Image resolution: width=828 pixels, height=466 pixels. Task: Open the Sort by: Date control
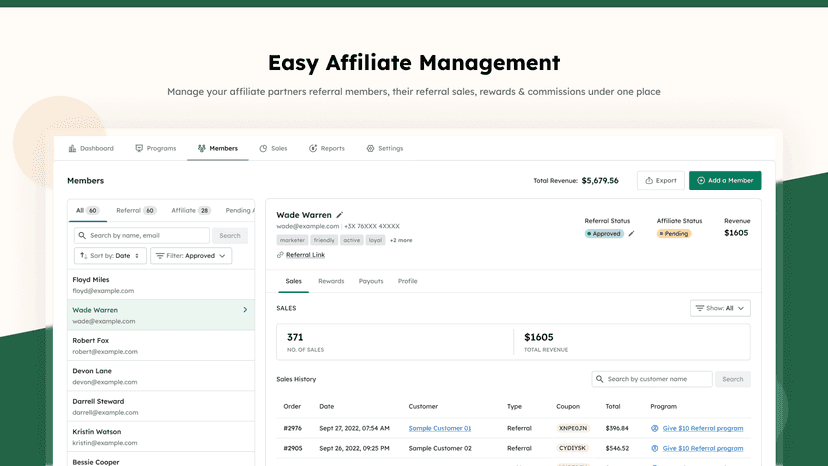point(110,256)
